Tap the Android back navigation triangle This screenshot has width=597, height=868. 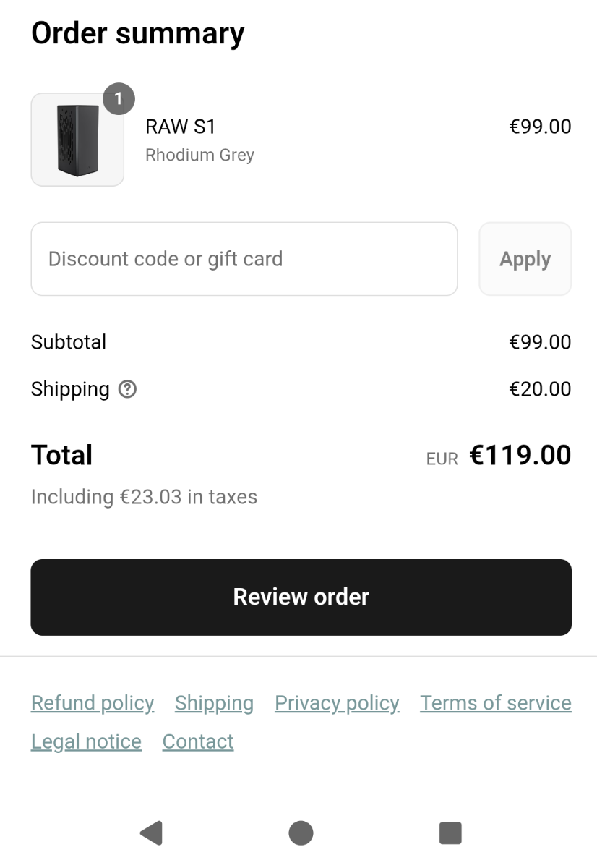pos(151,833)
